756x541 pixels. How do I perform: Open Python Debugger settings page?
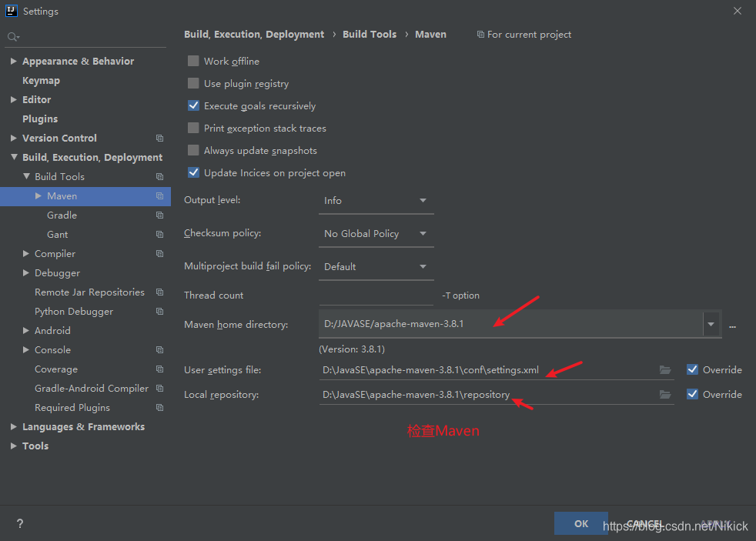(x=74, y=312)
